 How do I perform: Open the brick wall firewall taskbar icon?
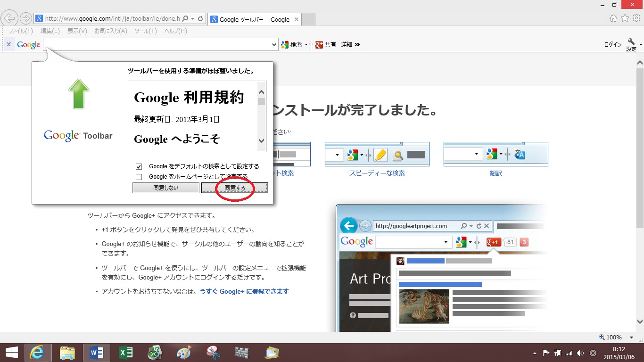(x=241, y=353)
